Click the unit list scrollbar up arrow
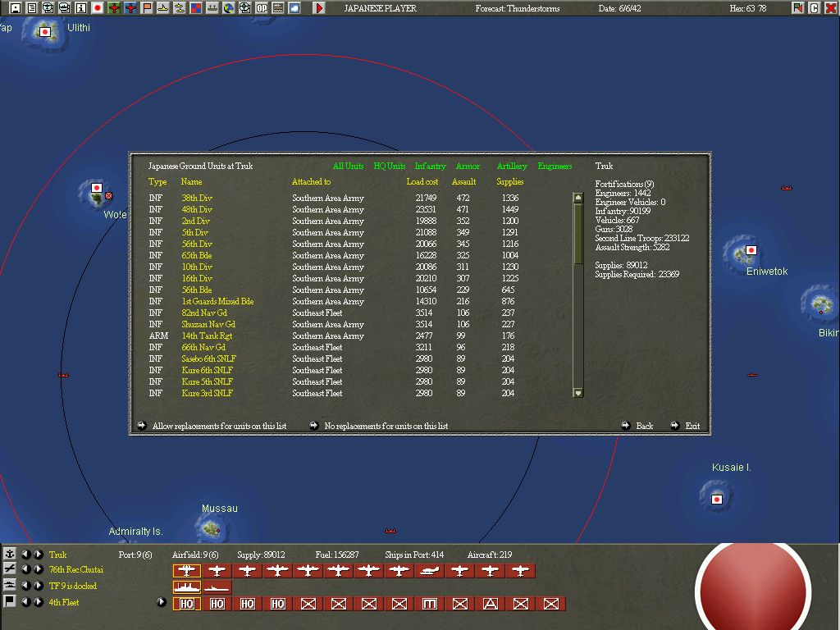 [578, 197]
